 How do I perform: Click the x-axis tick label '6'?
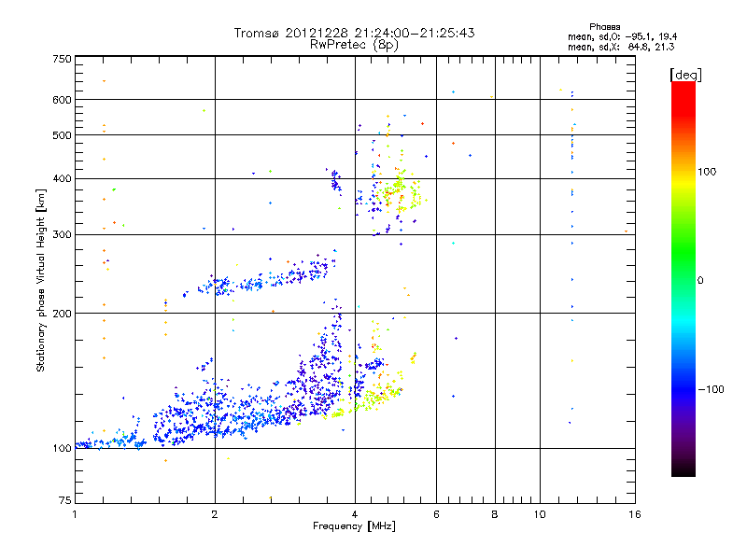[x=436, y=514]
